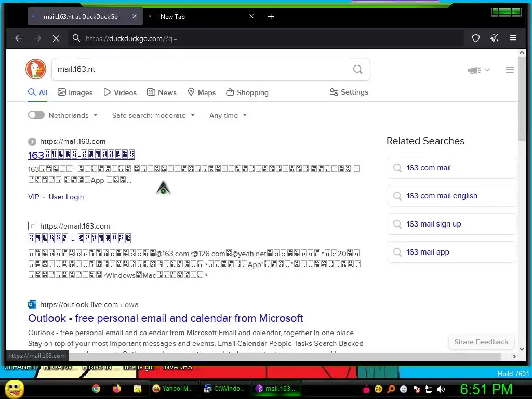Click the mail.163... taskbar button

276,389
